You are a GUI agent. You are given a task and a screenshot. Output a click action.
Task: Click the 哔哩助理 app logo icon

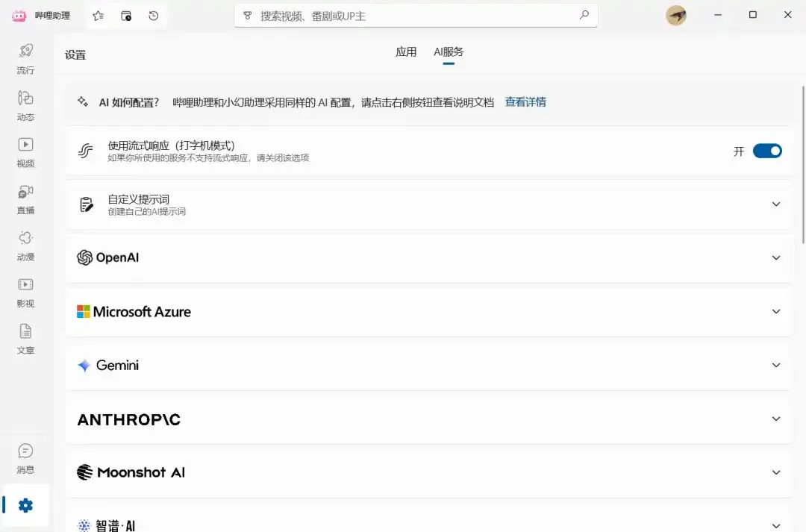pyautogui.click(x=19, y=16)
